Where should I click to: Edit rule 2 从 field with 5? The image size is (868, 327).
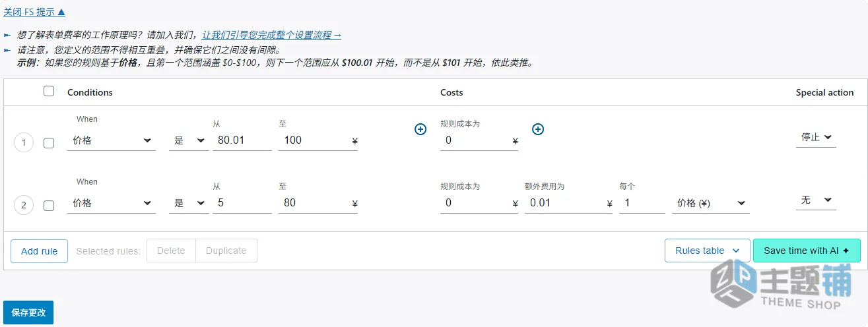point(242,203)
